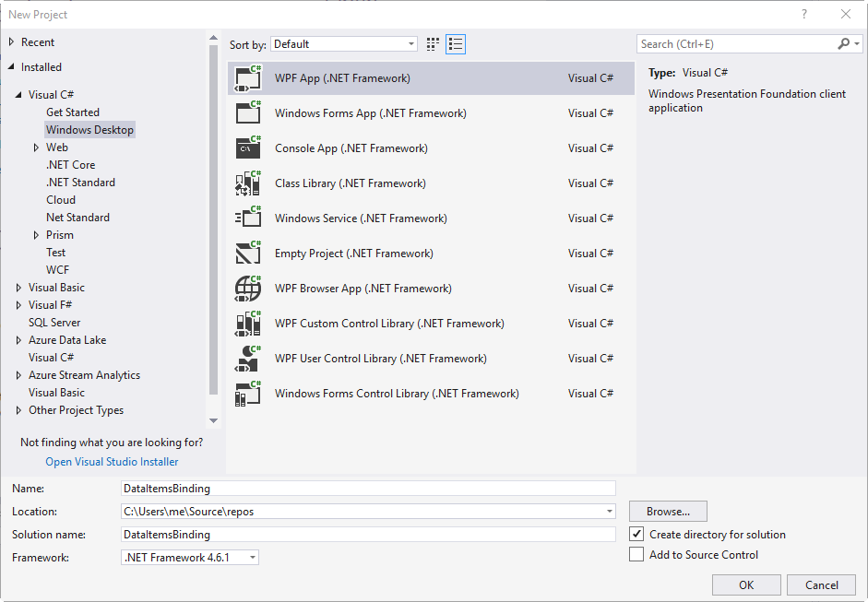Click the search magnifier icon
The width and height of the screenshot is (868, 602).
pyautogui.click(x=843, y=42)
